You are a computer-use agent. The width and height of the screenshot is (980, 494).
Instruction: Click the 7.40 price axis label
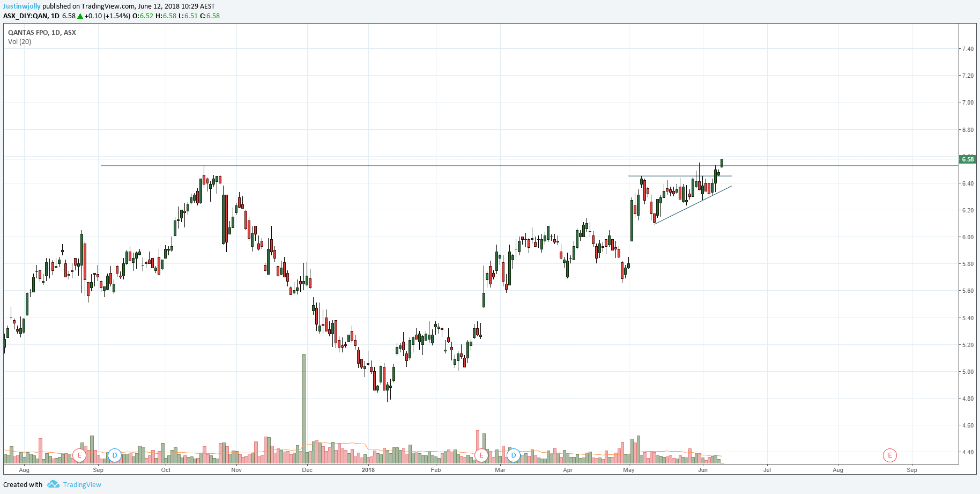[x=968, y=49]
